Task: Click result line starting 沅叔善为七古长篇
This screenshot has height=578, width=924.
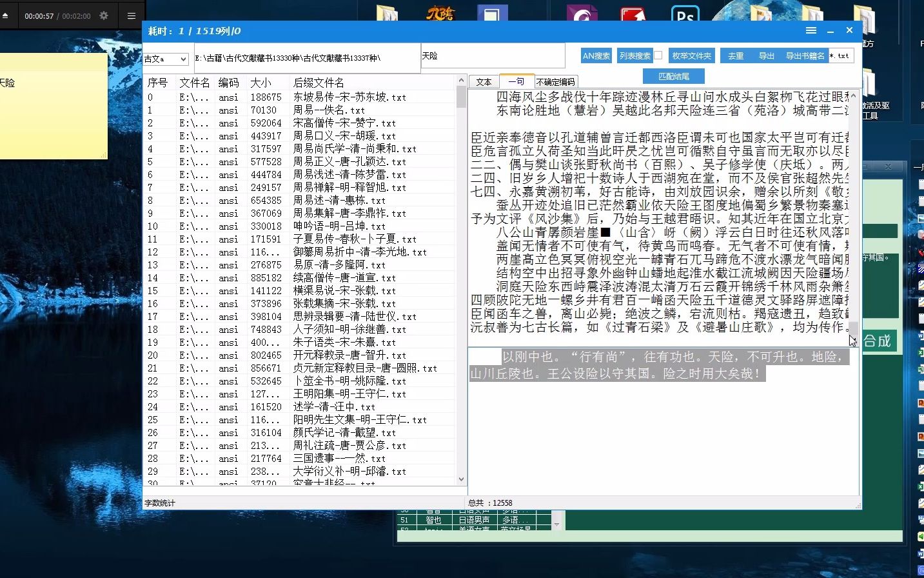Action: 659,327
